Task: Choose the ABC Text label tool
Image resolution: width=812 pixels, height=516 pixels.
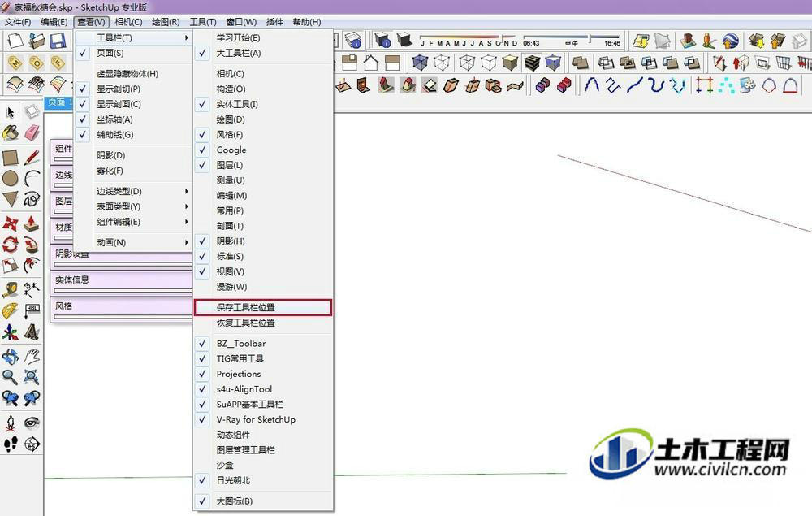Action: tap(32, 311)
